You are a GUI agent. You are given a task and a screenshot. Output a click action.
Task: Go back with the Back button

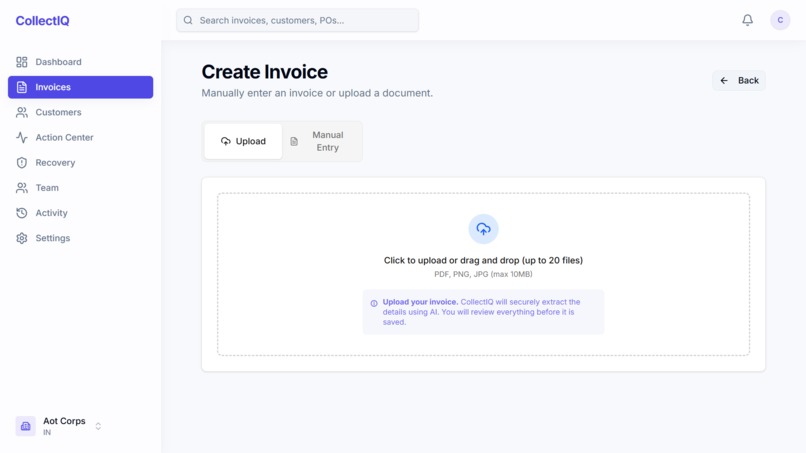pyautogui.click(x=739, y=81)
